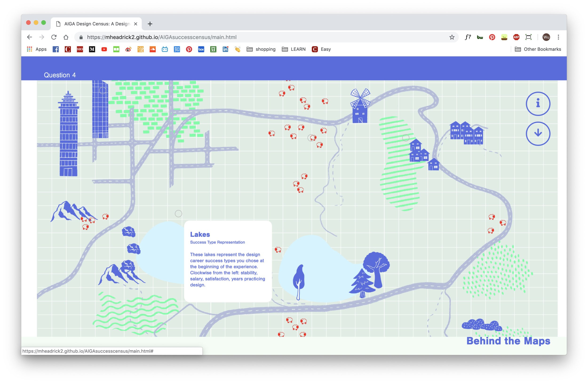Open the Chrome three-dot menu
The width and height of the screenshot is (588, 383).
(558, 37)
